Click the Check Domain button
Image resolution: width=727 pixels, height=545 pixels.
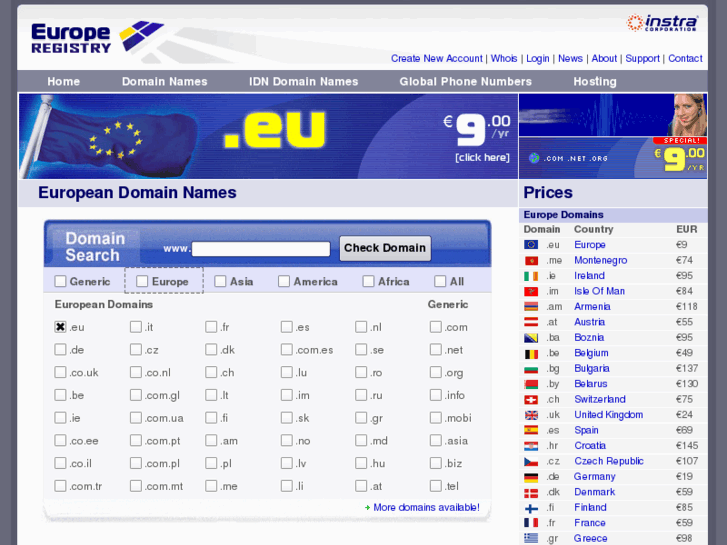(x=385, y=248)
